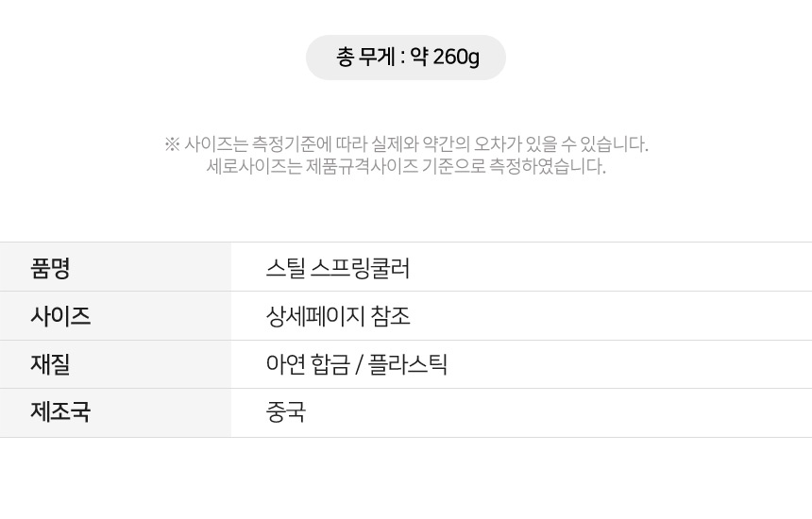The height and width of the screenshot is (519, 812).
Task: Click 상세페이지 참조 size value
Action: click(338, 316)
